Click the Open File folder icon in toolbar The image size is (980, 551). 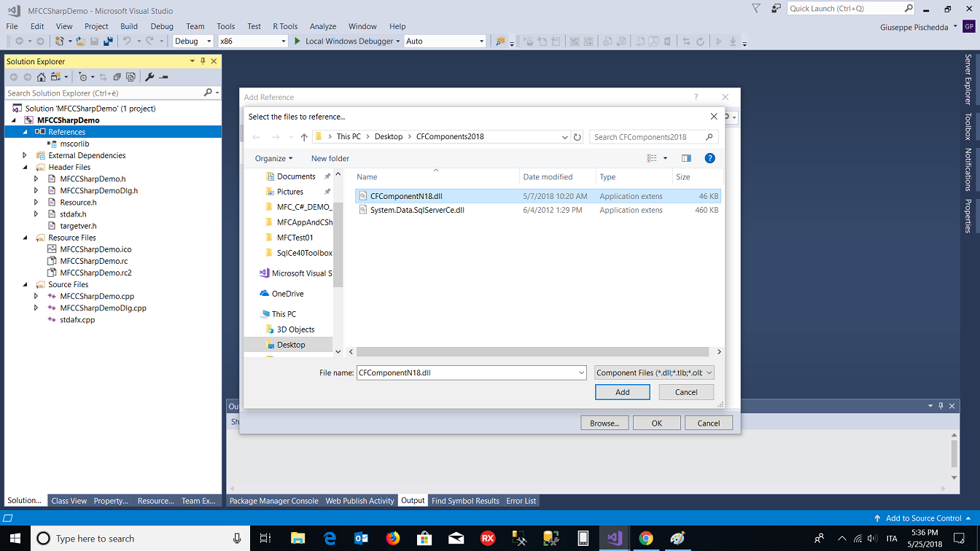[x=81, y=42]
